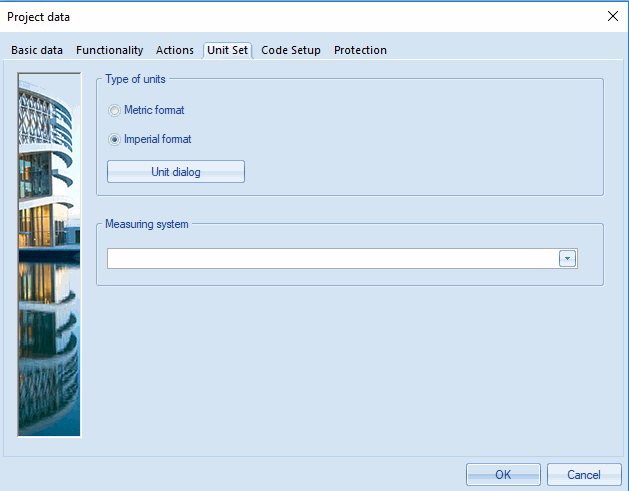Viewport: 629px width, 491px height.
Task: Open the Code Setup tab
Action: point(291,50)
